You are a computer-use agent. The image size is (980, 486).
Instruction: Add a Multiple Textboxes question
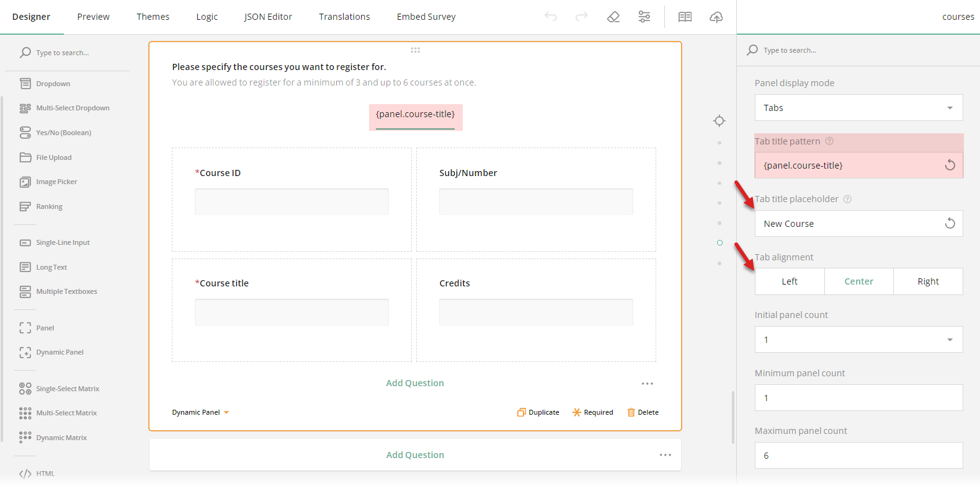point(58,291)
